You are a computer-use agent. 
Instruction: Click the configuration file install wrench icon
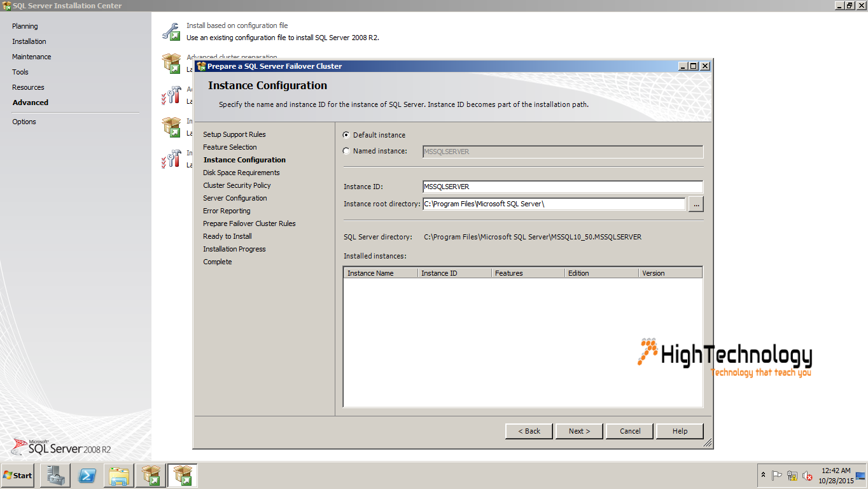[x=171, y=31]
